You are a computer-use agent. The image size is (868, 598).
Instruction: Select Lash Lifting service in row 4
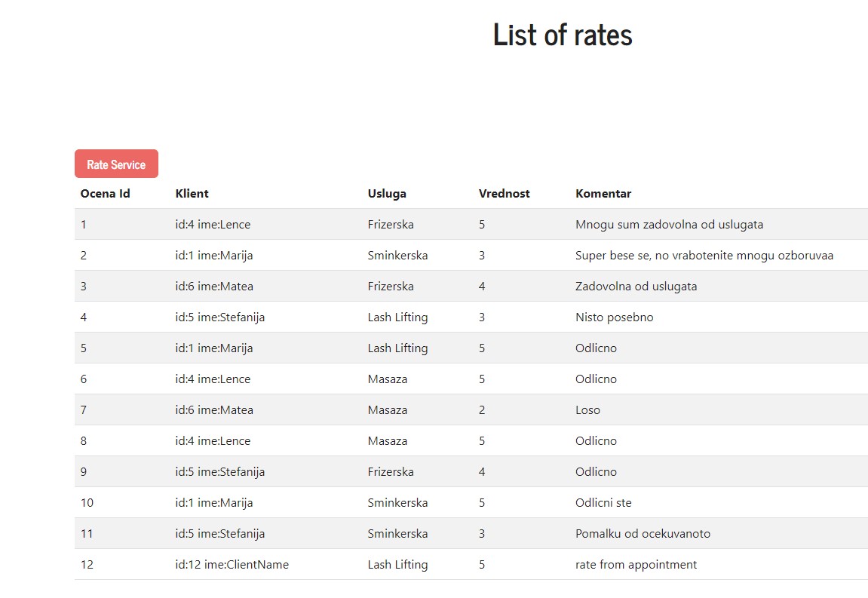tap(397, 317)
